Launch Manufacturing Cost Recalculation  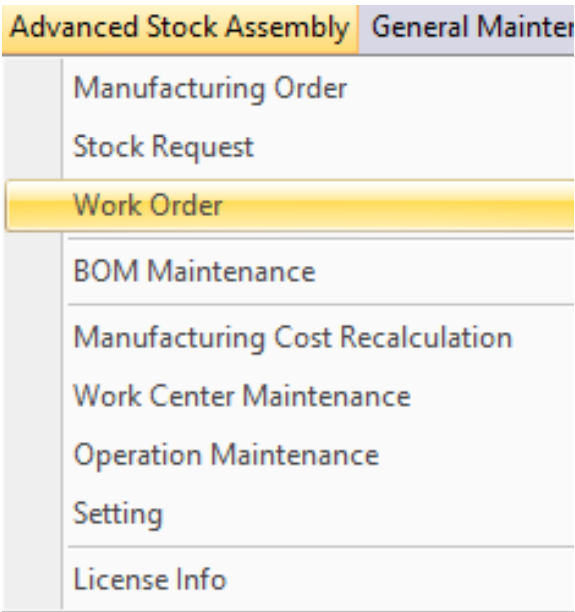(x=290, y=337)
